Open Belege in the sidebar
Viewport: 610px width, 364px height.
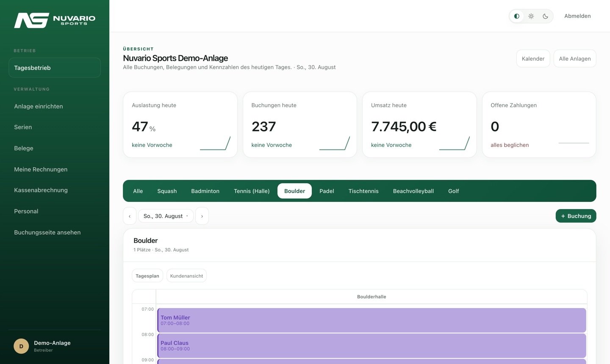coord(55,148)
